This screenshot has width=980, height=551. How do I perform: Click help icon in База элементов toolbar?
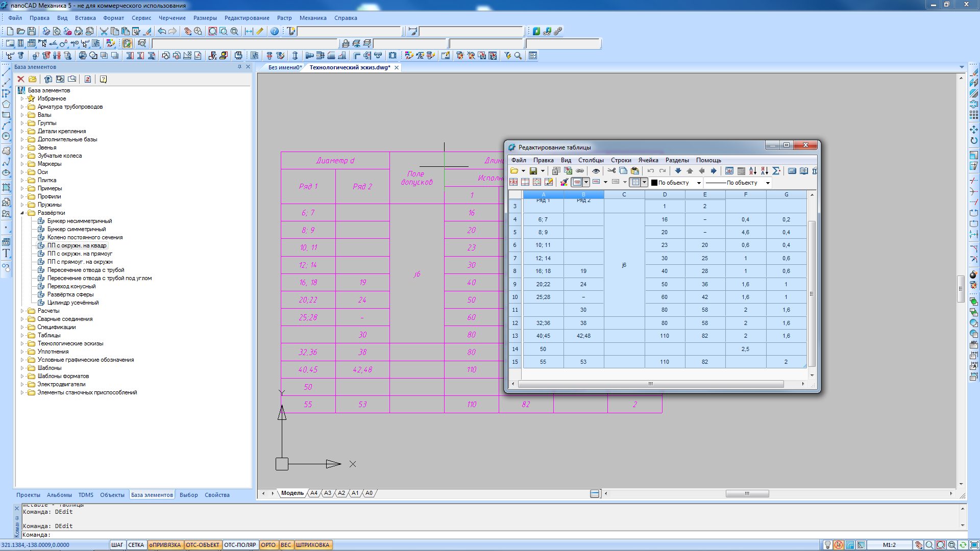point(103,79)
